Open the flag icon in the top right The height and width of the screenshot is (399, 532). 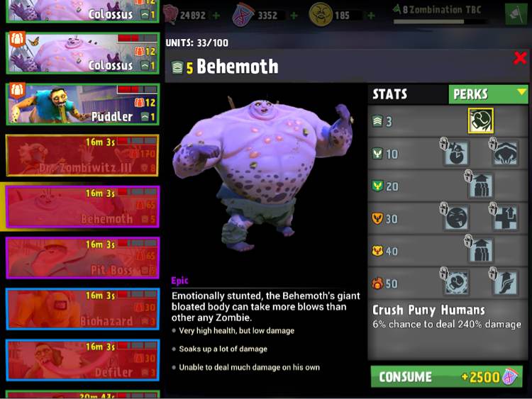[x=516, y=14]
